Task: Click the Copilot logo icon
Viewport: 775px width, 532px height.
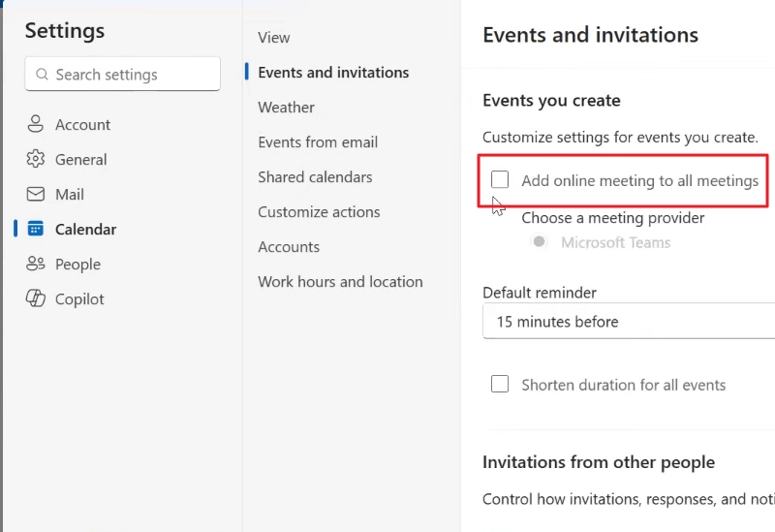Action: (x=35, y=298)
